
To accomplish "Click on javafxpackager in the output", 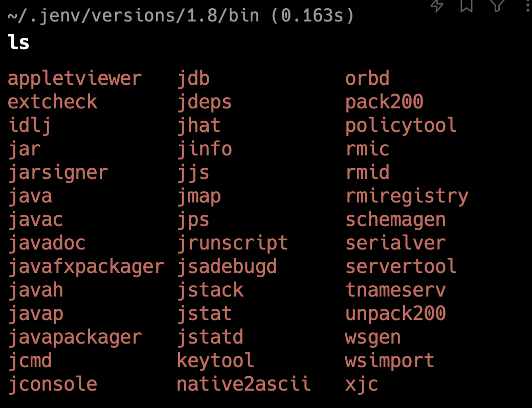I will [x=86, y=266].
